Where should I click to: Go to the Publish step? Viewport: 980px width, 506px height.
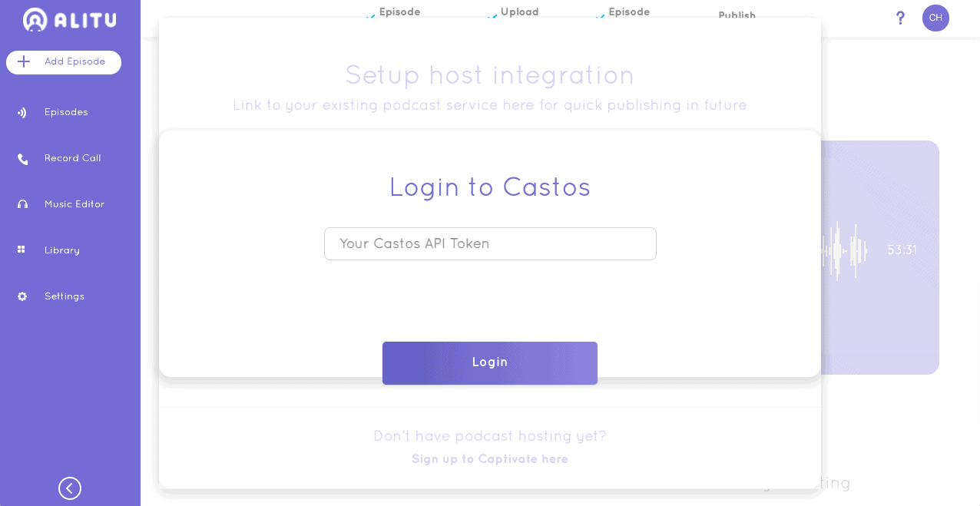click(737, 15)
